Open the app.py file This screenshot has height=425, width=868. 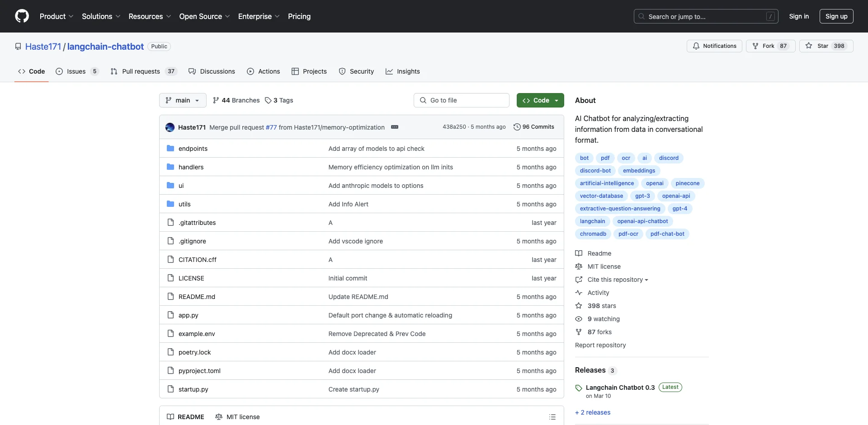(189, 315)
